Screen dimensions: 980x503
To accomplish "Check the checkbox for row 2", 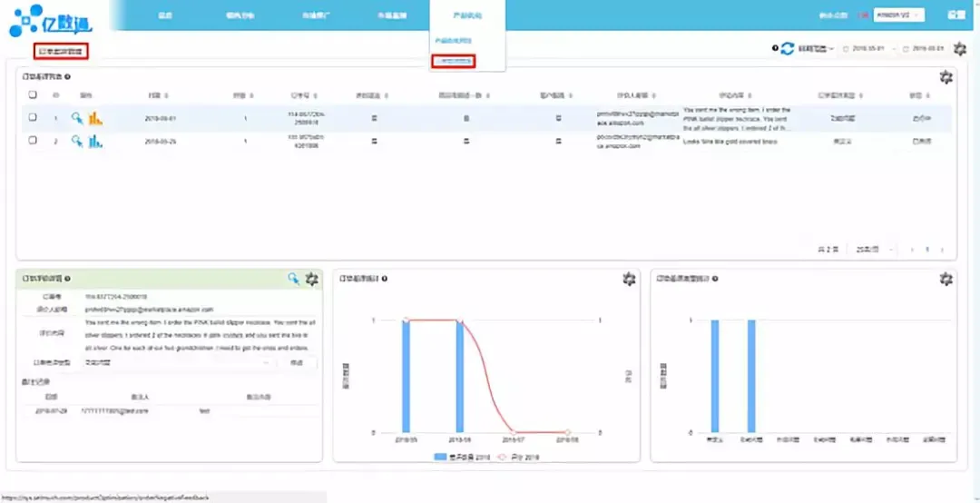I will click(x=33, y=141).
